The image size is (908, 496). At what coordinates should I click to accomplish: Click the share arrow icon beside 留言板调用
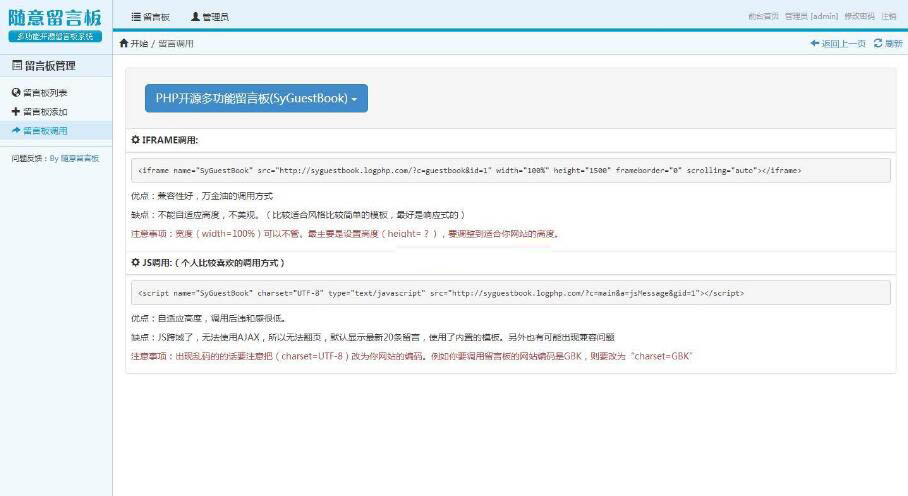[16, 130]
